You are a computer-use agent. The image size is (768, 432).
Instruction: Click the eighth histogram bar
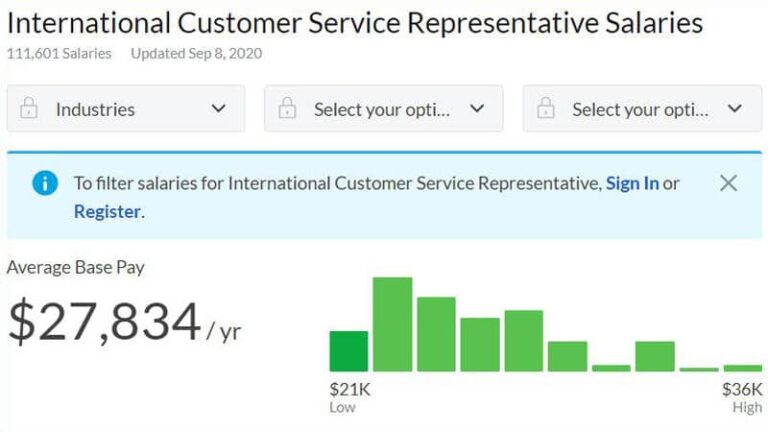[655, 356]
